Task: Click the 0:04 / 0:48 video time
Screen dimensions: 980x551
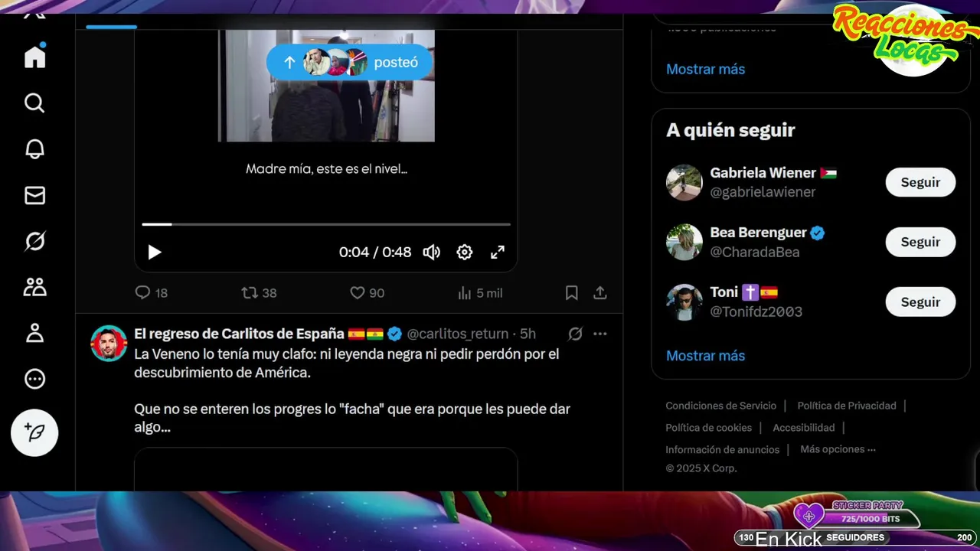Action: (375, 252)
